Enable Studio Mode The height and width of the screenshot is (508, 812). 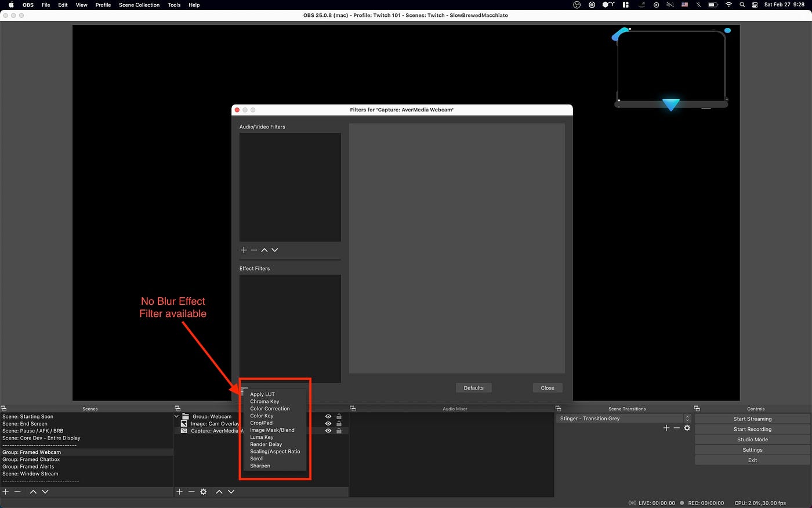tap(752, 439)
